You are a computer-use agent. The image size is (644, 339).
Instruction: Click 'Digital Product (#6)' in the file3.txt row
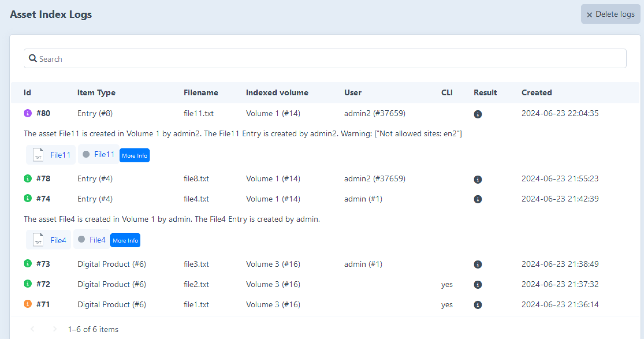(x=112, y=264)
